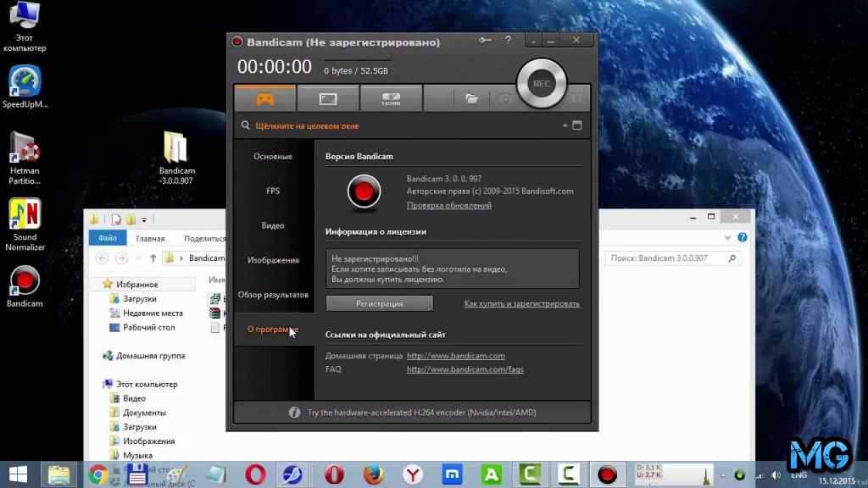Select Избранное in Explorer navigation pane
The height and width of the screenshot is (488, 868).
point(136,285)
